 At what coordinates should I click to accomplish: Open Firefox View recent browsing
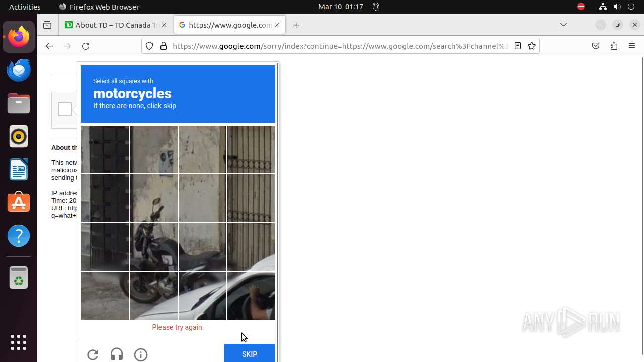click(47, 25)
